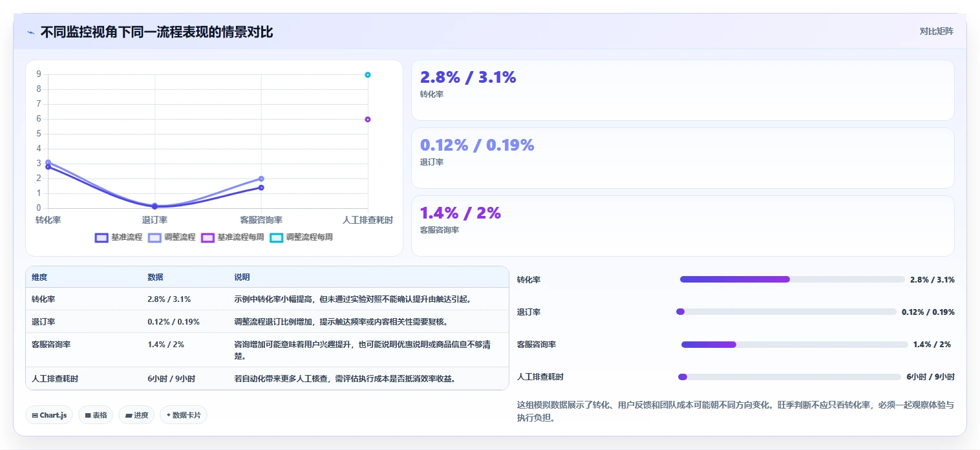Click the description starting 若自动化带来更多人工核查

[x=345, y=379]
